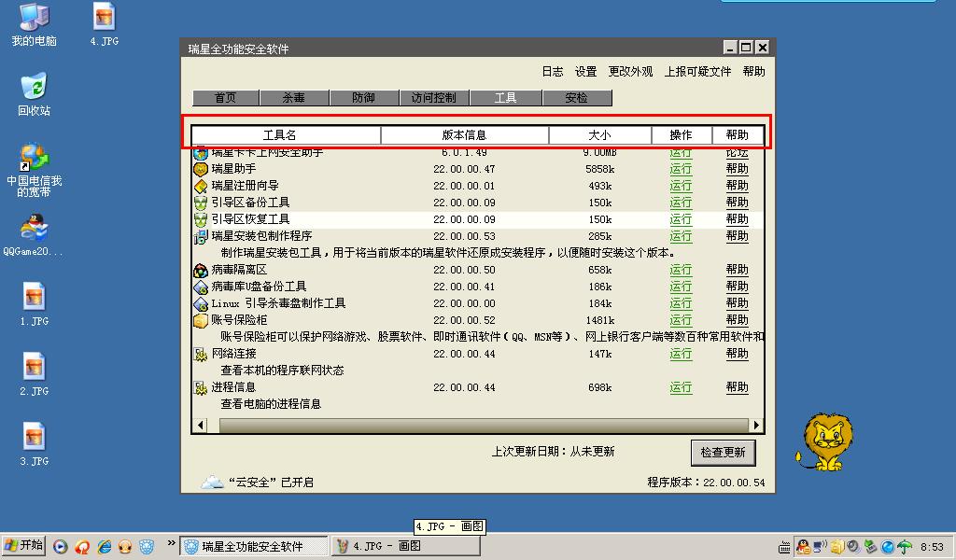Click the 网络连接 row icon
The height and width of the screenshot is (560, 956).
pos(201,354)
